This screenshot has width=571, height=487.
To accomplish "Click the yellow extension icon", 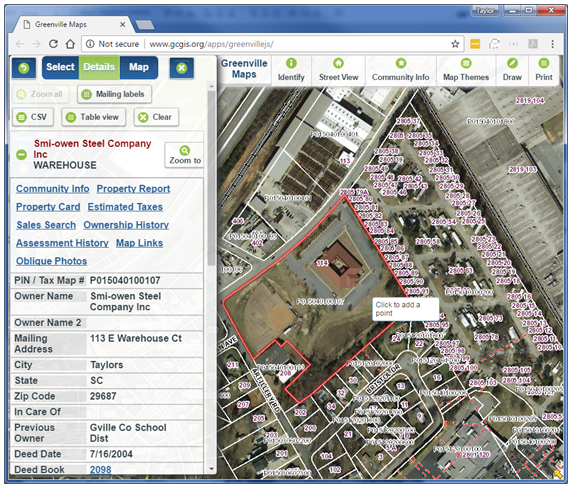I will [475, 44].
